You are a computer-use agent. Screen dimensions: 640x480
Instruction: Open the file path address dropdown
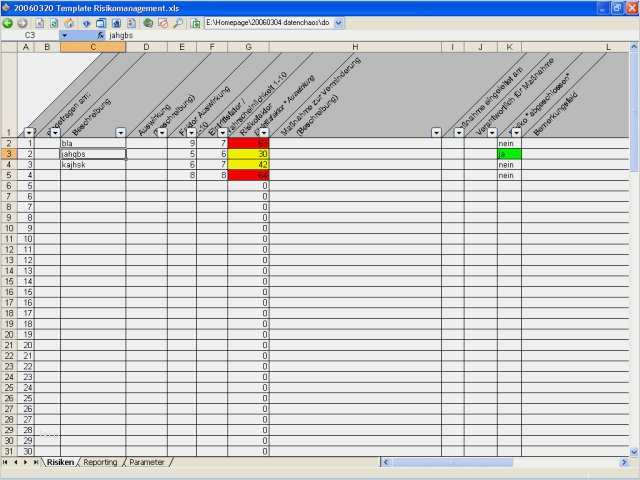(x=338, y=22)
